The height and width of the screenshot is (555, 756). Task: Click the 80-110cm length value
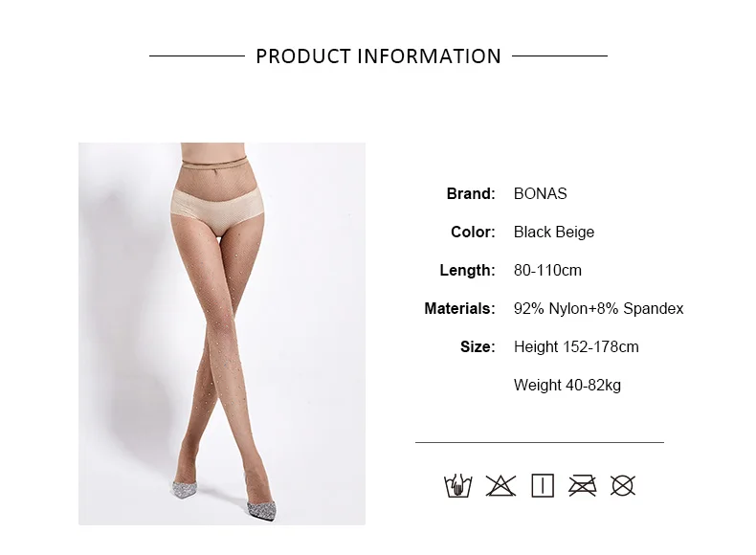click(547, 271)
